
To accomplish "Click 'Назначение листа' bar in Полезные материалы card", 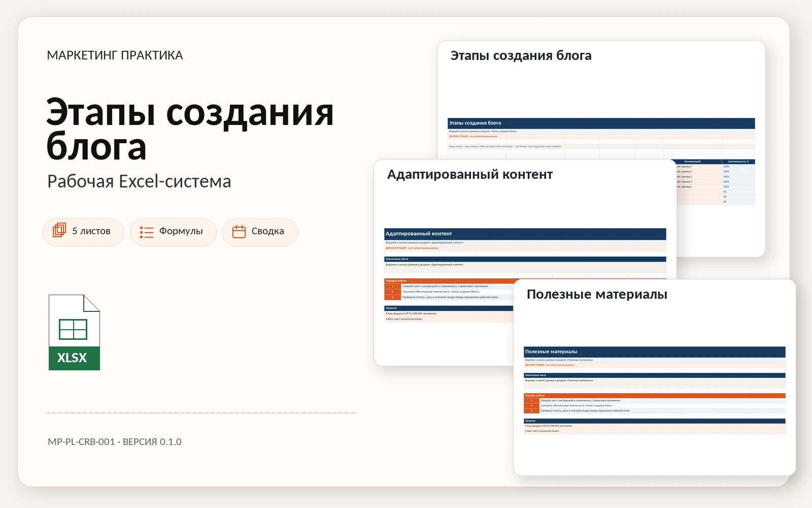I will tap(654, 375).
